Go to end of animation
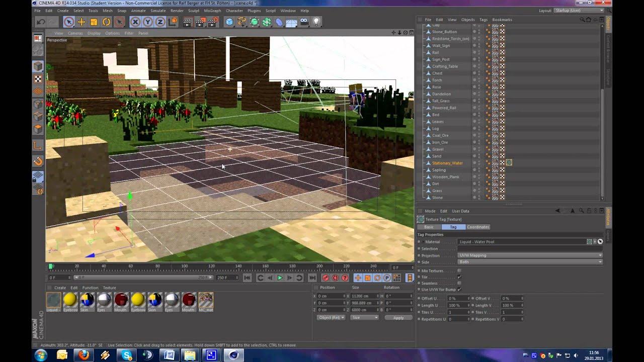Image resolution: width=644 pixels, height=362 pixels. 312,278
